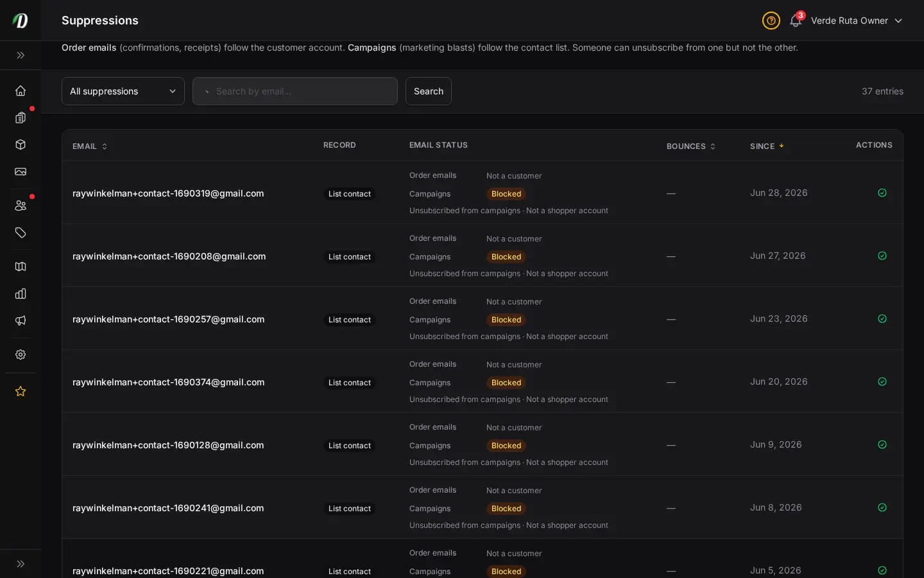Click the Jun 8, 2026 date
924x578 pixels.
tap(776, 507)
